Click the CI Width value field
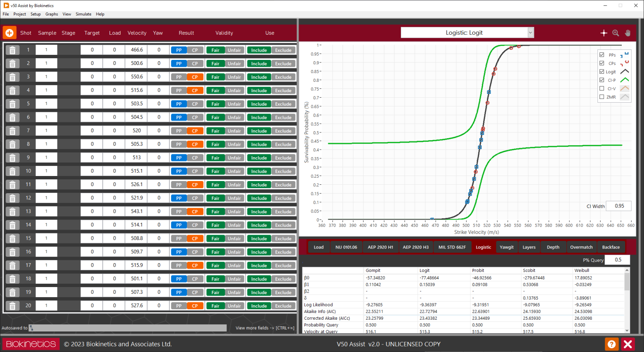Screen dimensions: 644x352 click(x=618, y=206)
